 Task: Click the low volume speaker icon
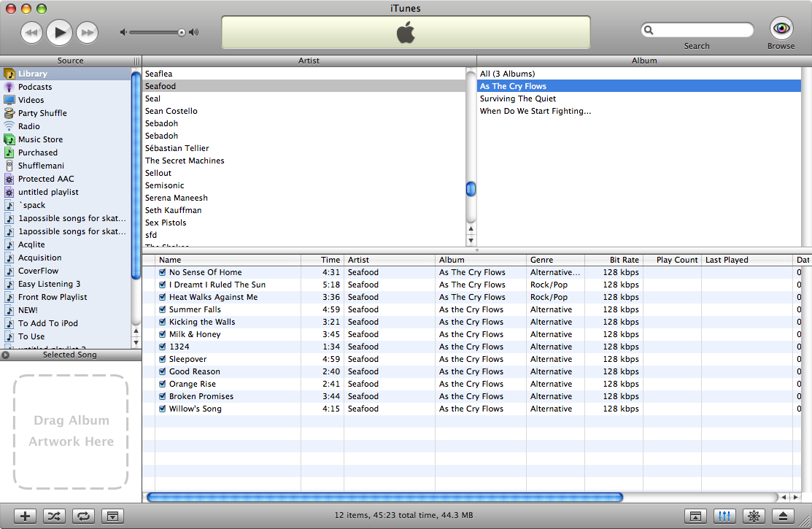[123, 32]
